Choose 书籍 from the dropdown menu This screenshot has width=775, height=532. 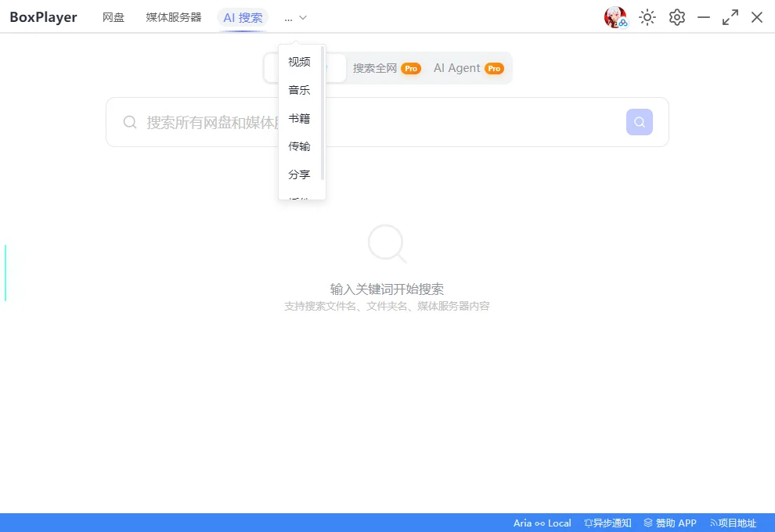coord(300,119)
